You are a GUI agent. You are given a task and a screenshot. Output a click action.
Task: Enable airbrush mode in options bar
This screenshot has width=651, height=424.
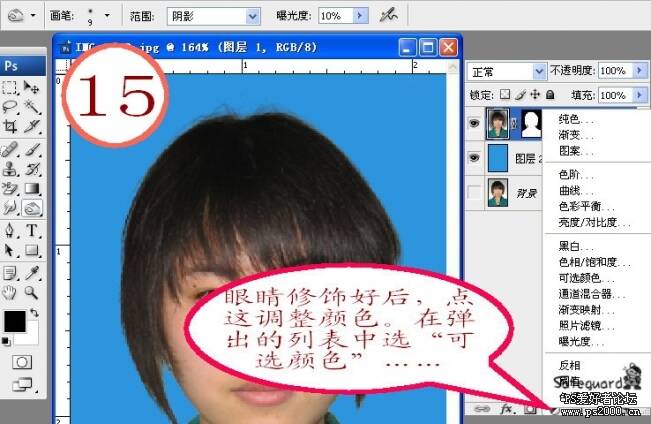click(389, 15)
